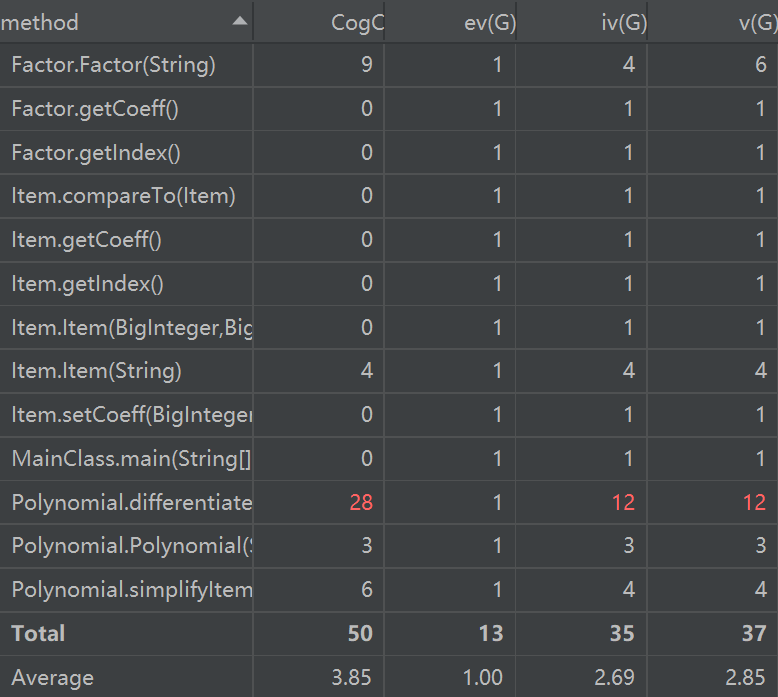Click iv(G) value 4 for Factor.Factor(String)
Image resolution: width=778 pixels, height=697 pixels.
tap(629, 65)
